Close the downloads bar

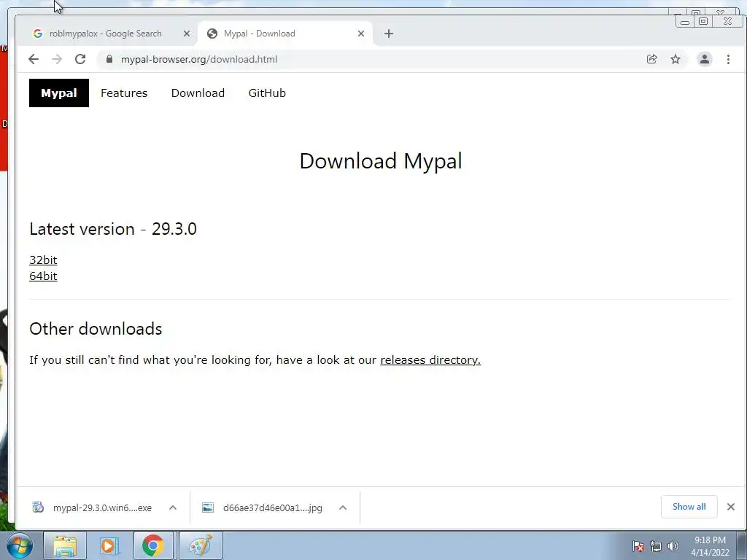tap(731, 507)
